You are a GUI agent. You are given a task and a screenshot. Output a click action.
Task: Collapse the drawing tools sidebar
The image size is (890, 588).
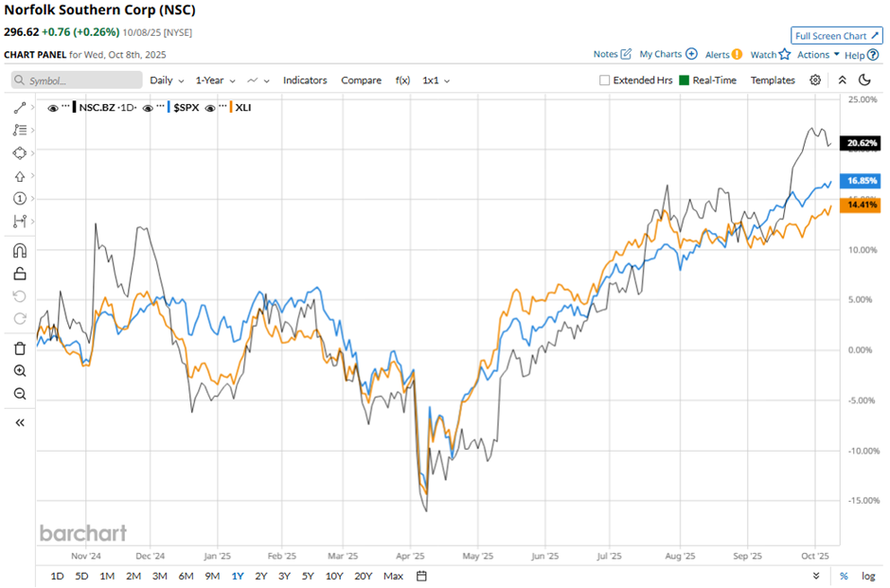pos(20,423)
